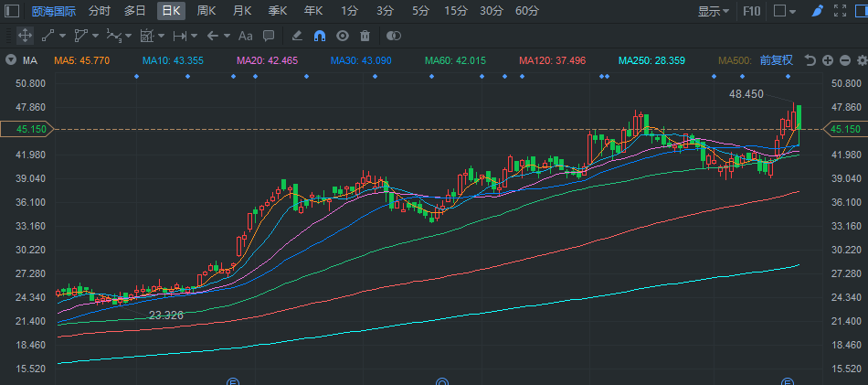
Task: Open the 显示 display dropdown
Action: click(x=713, y=11)
